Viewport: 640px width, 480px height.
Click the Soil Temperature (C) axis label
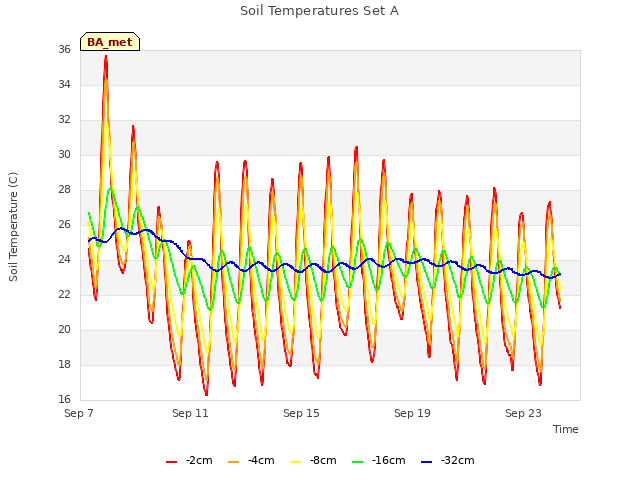13,227
